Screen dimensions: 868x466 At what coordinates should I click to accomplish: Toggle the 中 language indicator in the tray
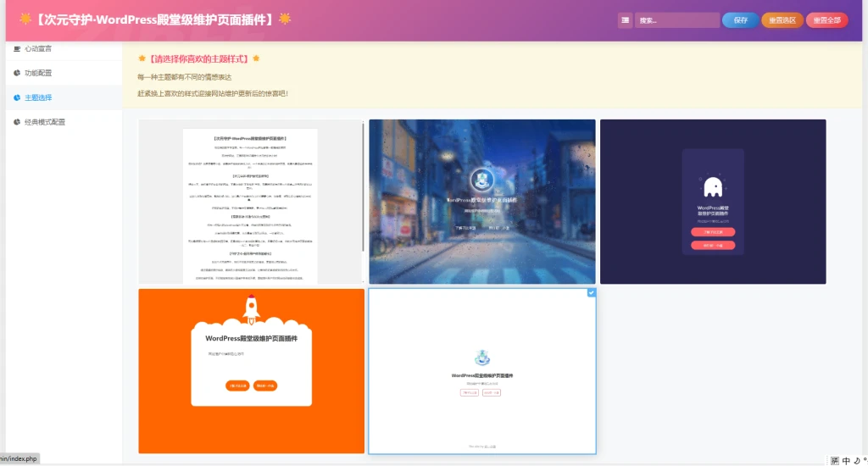[846, 460]
